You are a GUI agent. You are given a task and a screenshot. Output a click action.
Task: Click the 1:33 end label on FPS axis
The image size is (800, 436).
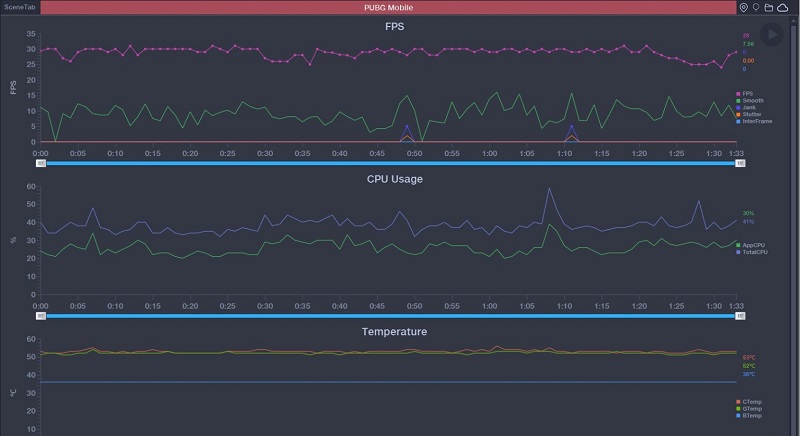[736, 153]
